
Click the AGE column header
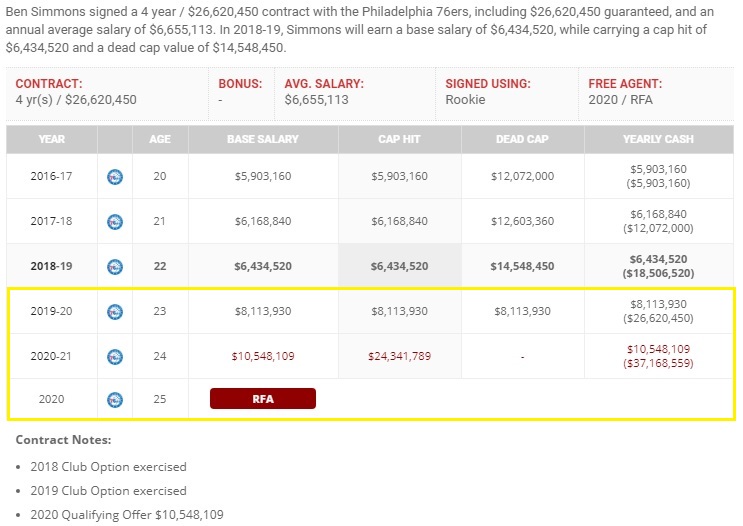[x=160, y=139]
